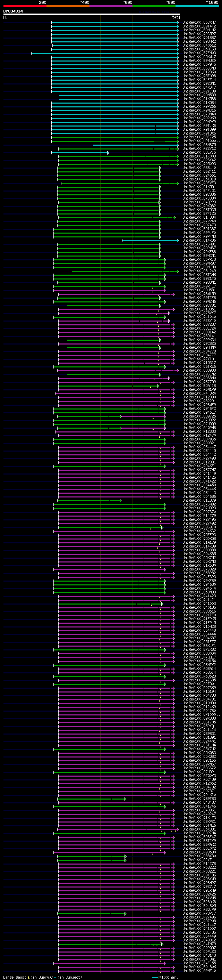Open hit UniRef100_B9T4T2
The height and width of the screenshot is (980, 222).
199,26
